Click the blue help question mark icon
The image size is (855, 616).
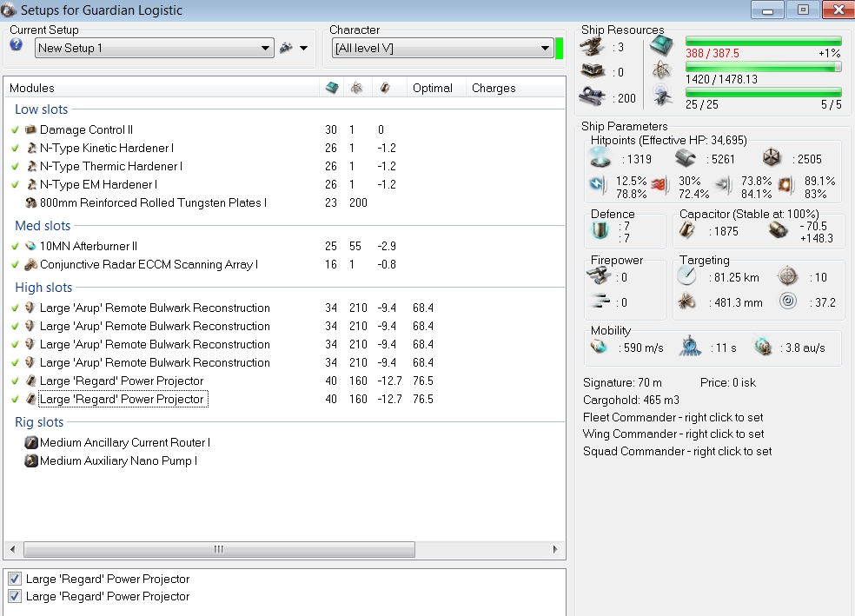[16, 44]
